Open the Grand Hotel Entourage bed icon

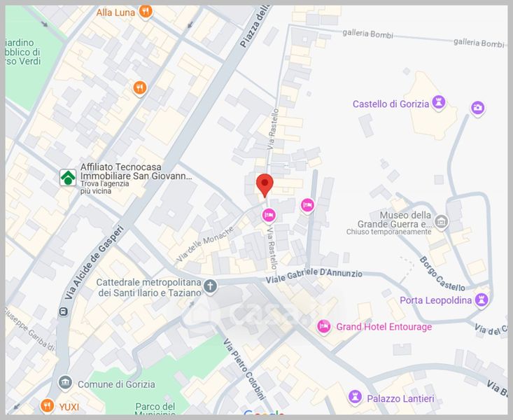tap(324, 327)
